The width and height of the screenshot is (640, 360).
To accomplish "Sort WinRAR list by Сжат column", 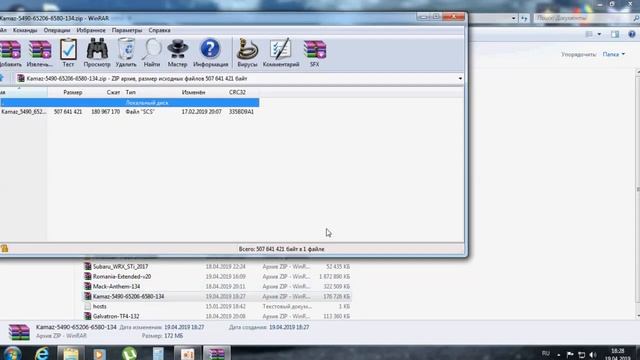I will click(x=113, y=93).
